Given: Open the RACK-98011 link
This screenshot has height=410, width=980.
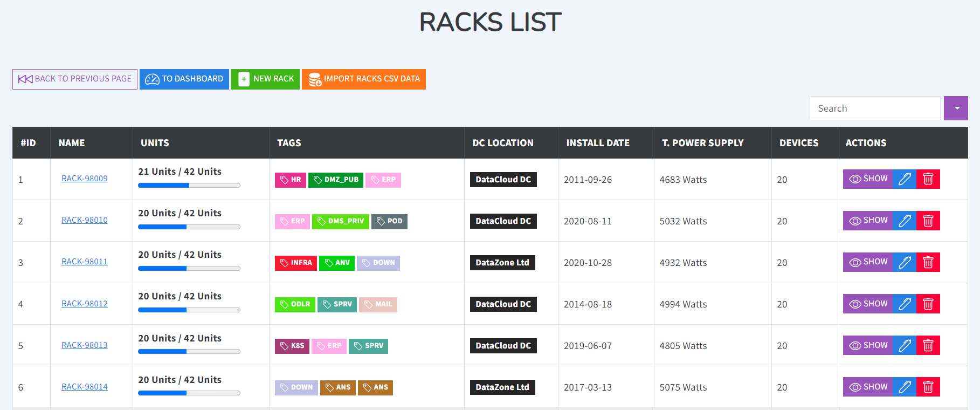Looking at the screenshot, I should click(x=85, y=262).
